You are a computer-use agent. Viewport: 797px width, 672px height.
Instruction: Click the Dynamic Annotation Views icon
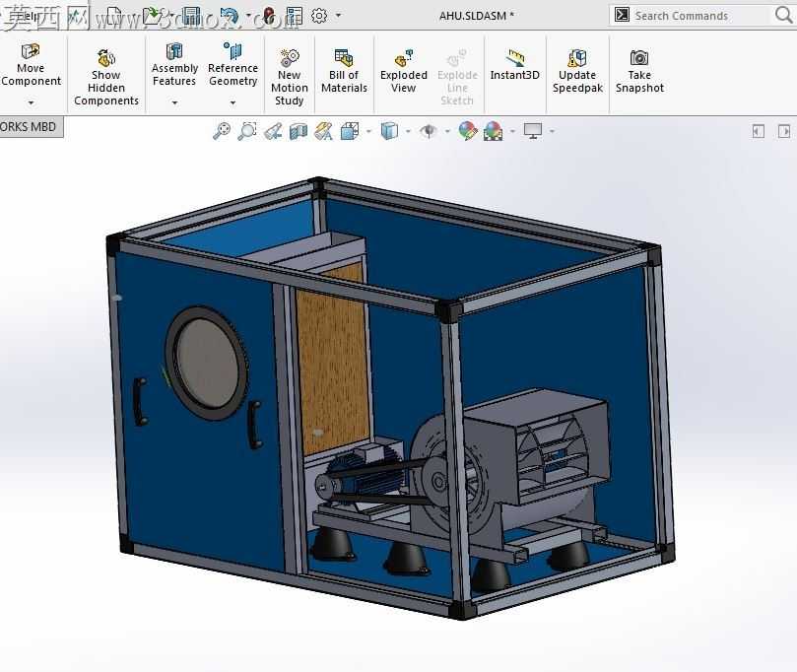324,131
